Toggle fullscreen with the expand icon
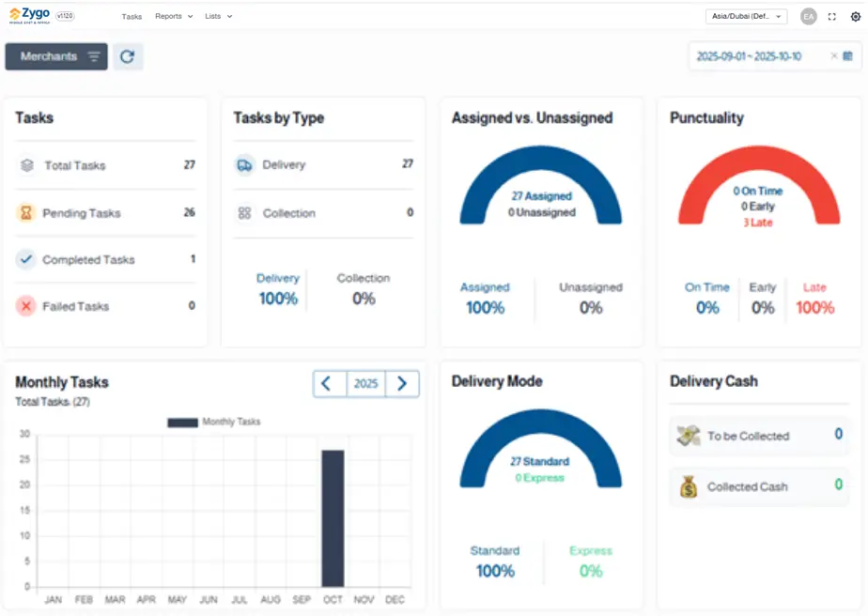The height and width of the screenshot is (616, 868). tap(831, 17)
